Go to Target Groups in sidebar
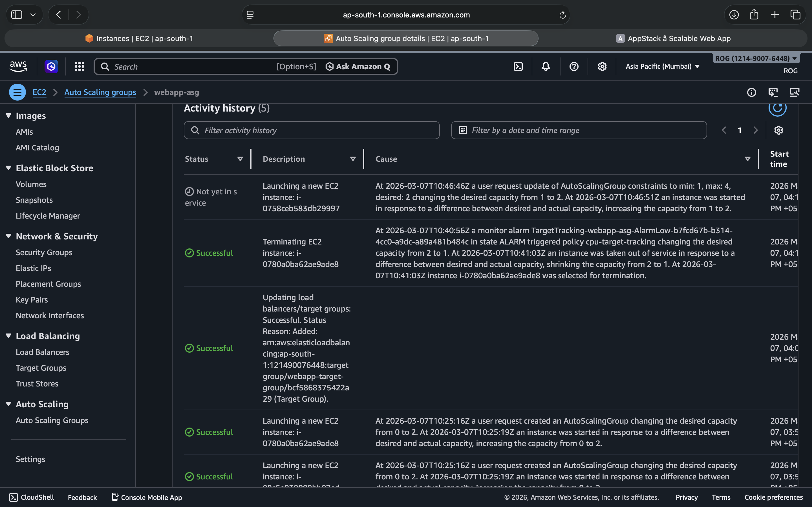The height and width of the screenshot is (507, 812). [41, 368]
